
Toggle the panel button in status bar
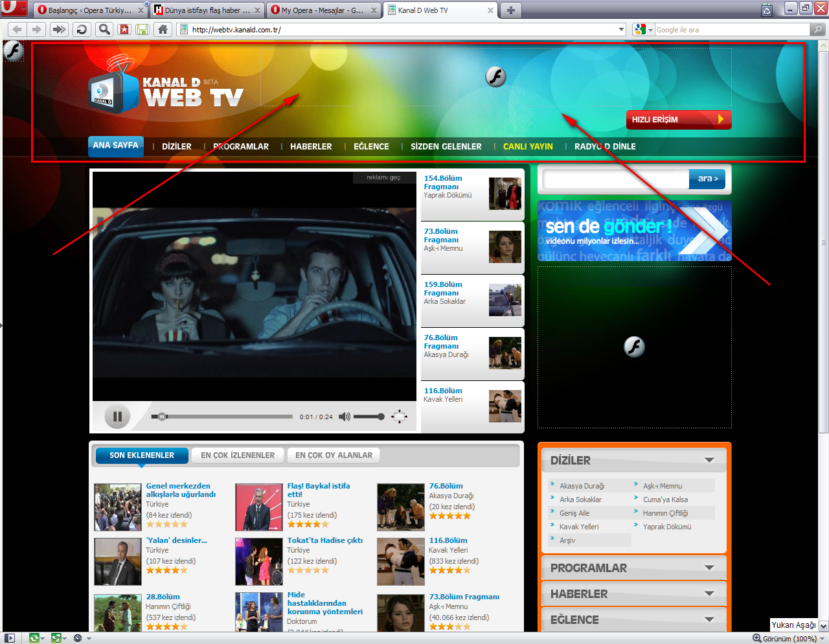[x=10, y=638]
